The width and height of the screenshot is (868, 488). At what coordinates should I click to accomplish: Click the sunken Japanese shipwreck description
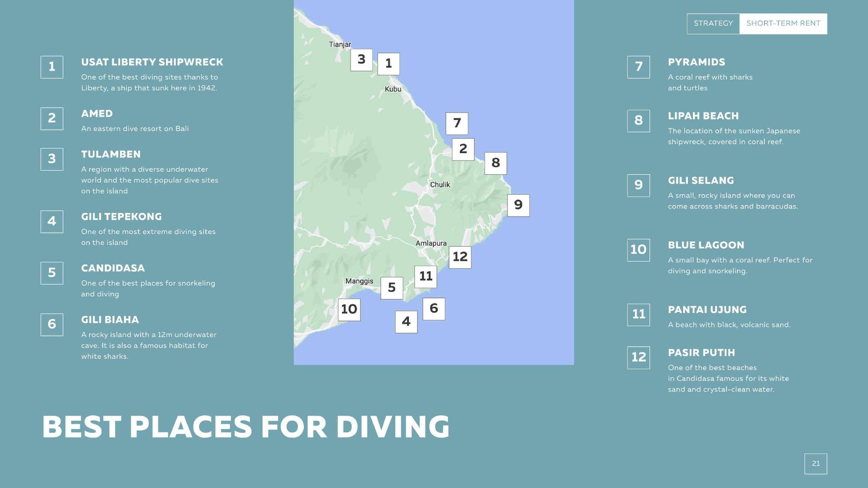point(734,136)
